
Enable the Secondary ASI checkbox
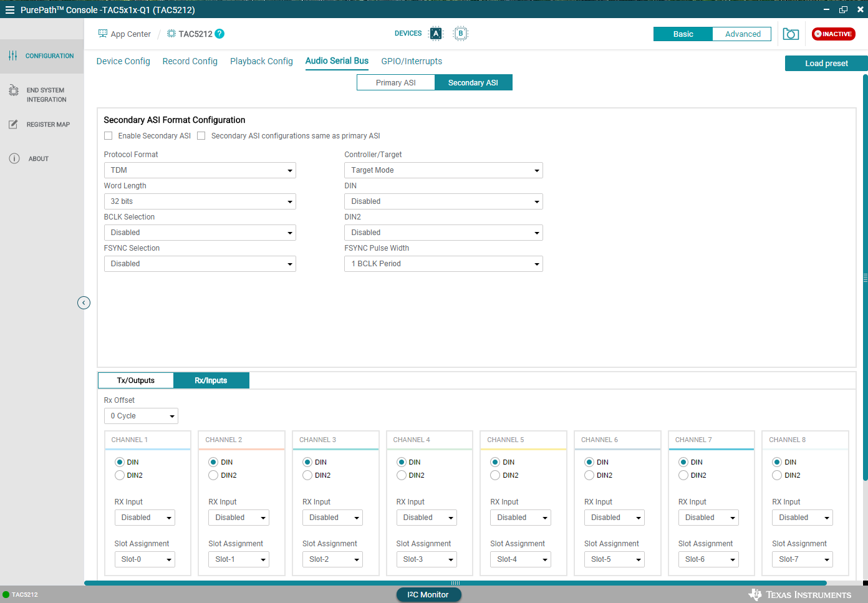(x=108, y=135)
